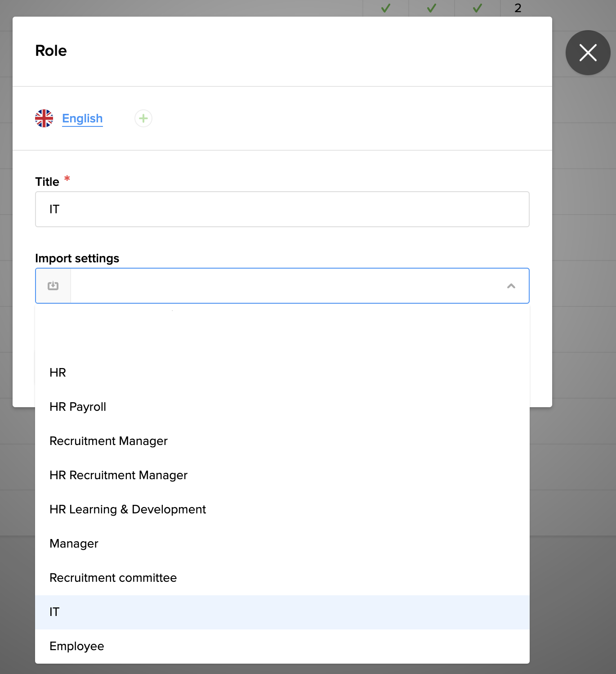Click the Import settings combo box field
616x674 pixels.
point(288,286)
